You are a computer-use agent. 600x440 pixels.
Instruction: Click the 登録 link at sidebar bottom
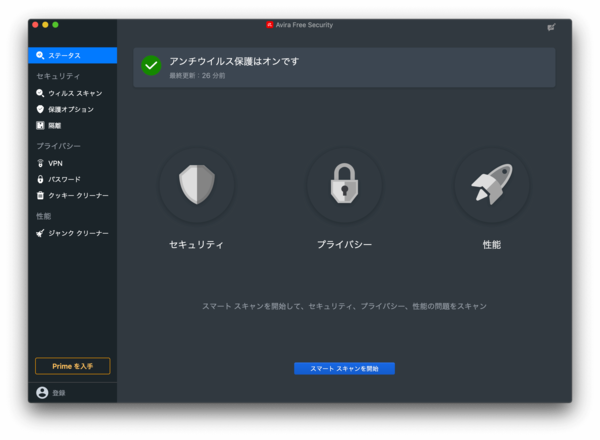(59, 393)
